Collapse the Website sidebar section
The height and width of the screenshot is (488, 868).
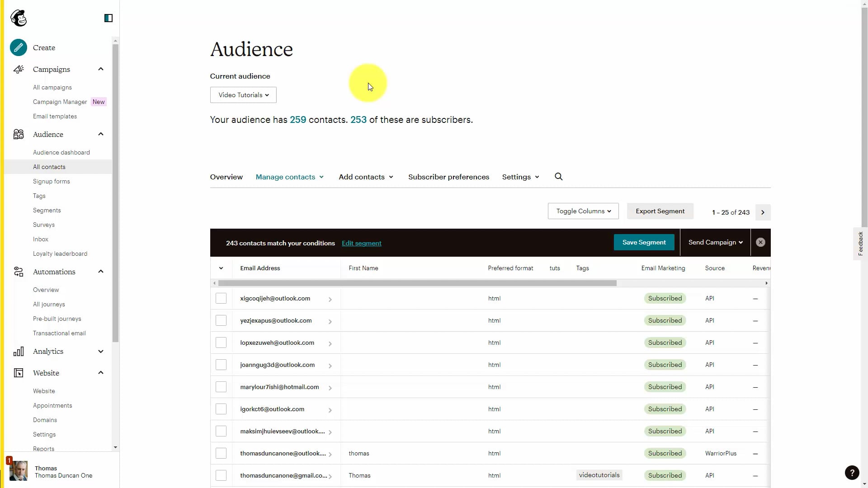coord(101,373)
